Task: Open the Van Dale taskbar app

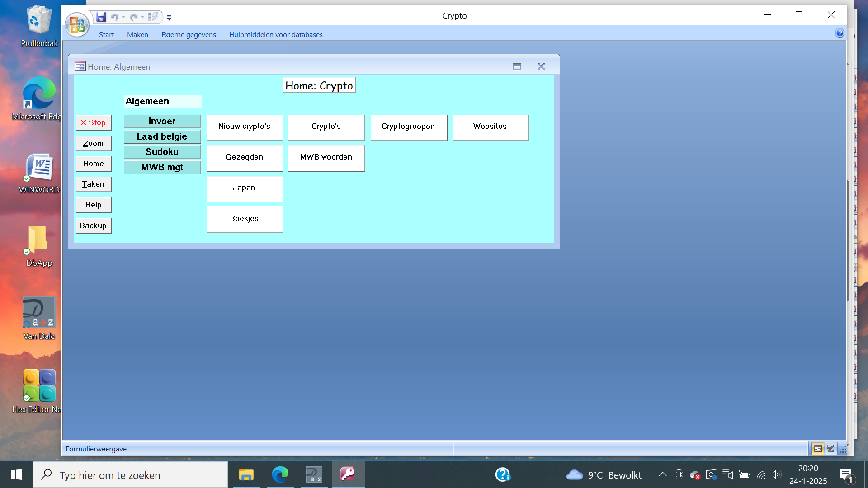Action: (314, 474)
